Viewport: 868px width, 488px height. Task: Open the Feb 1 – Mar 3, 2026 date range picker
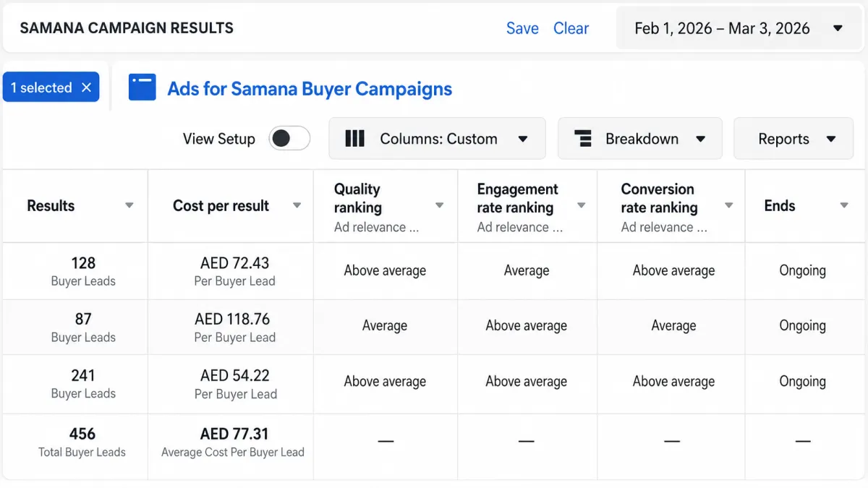click(739, 29)
